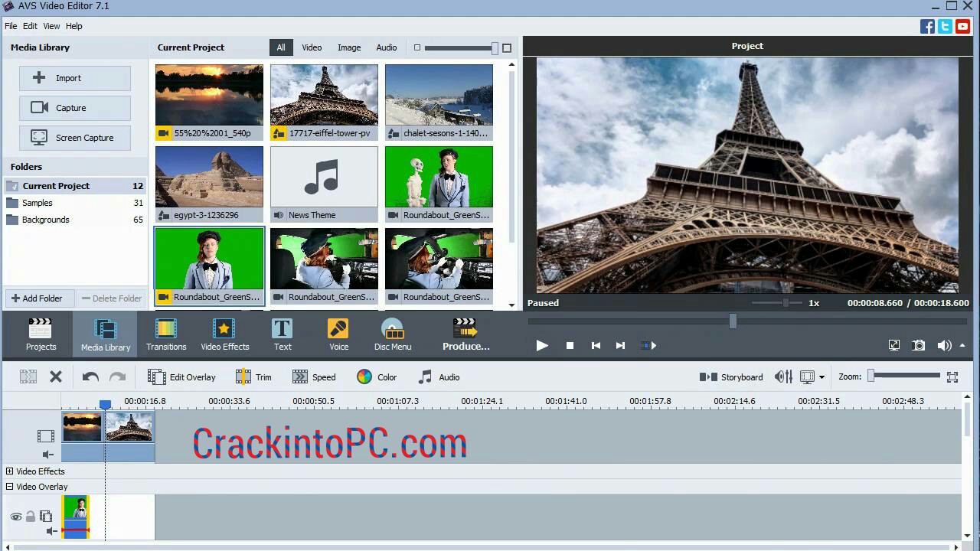Take a snapshot with the camera icon
Image resolution: width=980 pixels, height=551 pixels.
pyautogui.click(x=919, y=345)
